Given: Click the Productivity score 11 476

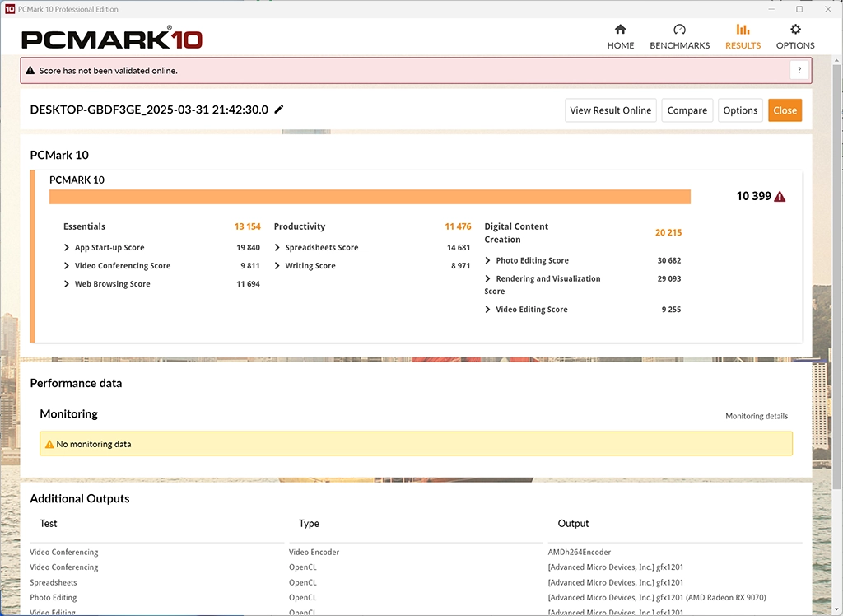Looking at the screenshot, I should [458, 226].
